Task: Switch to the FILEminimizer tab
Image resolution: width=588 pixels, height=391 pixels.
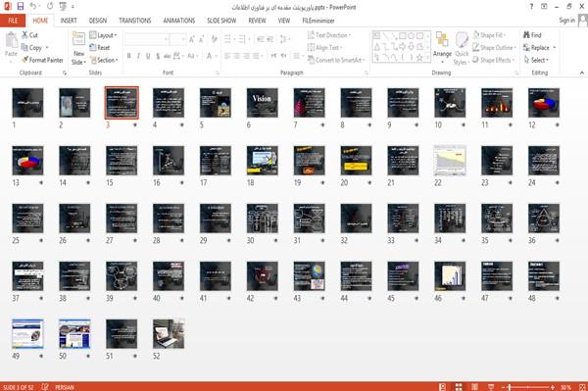Action: pos(318,21)
